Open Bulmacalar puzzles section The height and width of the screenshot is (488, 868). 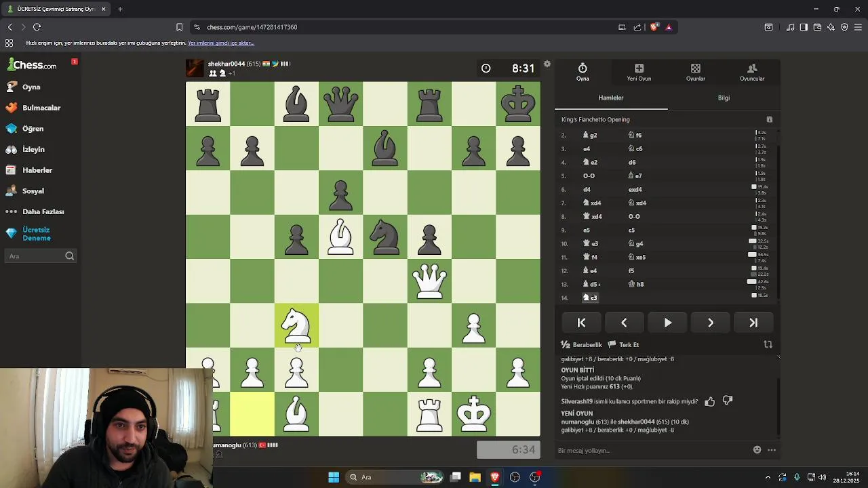33,108
